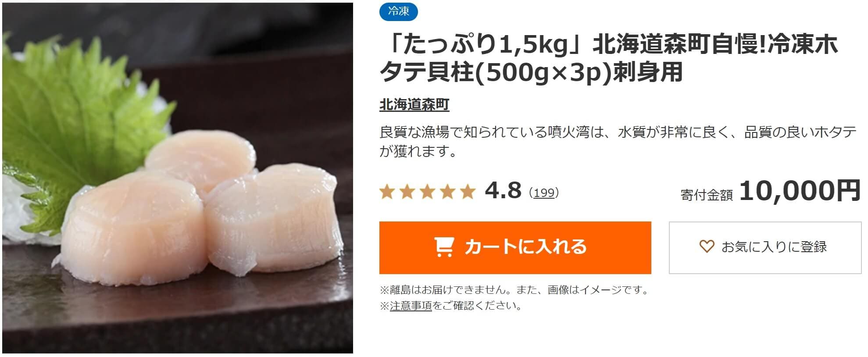Click the heart icon for favorites
This screenshot has height=357, width=868.
[706, 246]
